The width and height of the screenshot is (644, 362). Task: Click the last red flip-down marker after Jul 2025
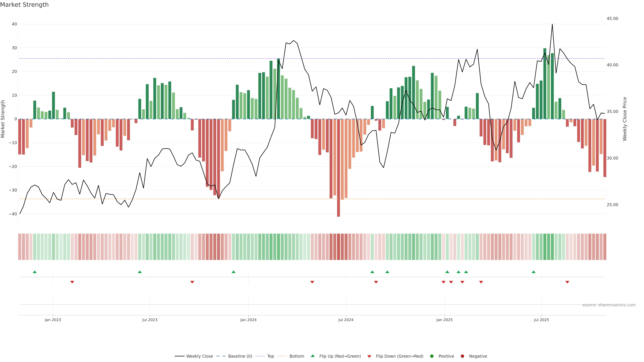[567, 282]
